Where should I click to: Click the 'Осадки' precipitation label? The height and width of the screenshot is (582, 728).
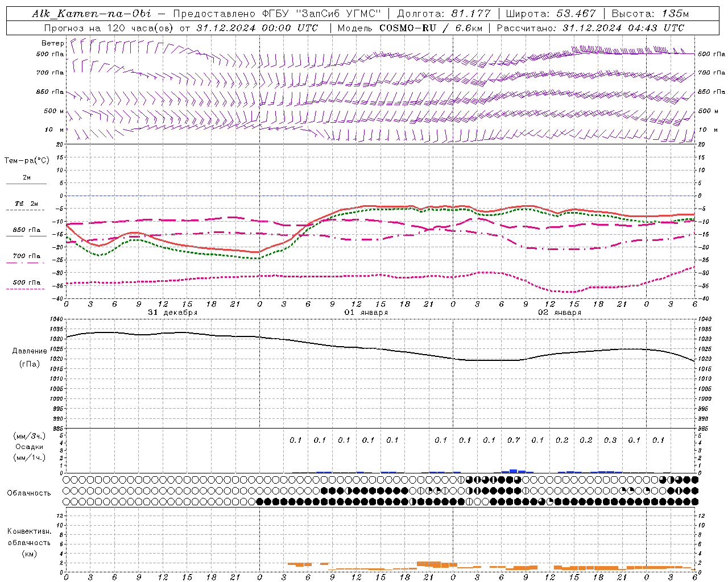30,447
